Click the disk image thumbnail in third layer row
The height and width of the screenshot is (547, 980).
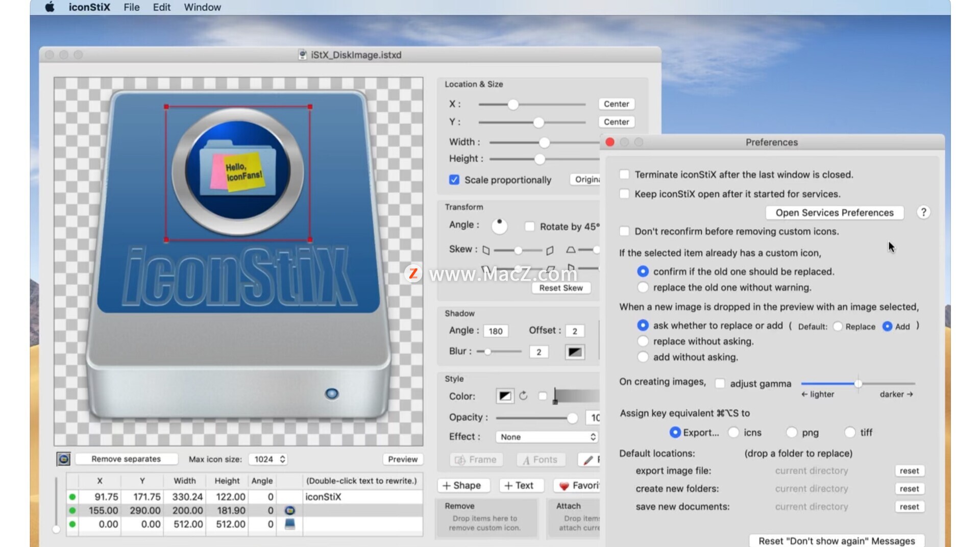coord(289,524)
